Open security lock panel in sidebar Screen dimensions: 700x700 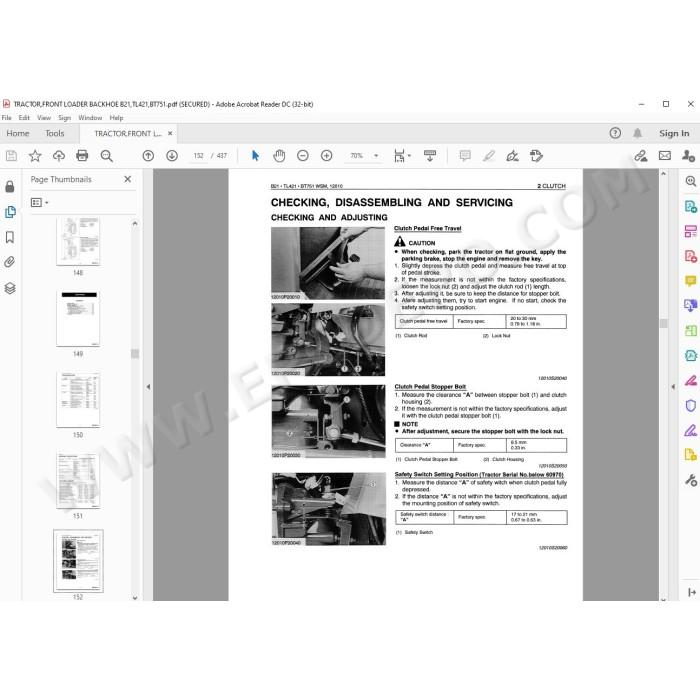click(x=10, y=187)
